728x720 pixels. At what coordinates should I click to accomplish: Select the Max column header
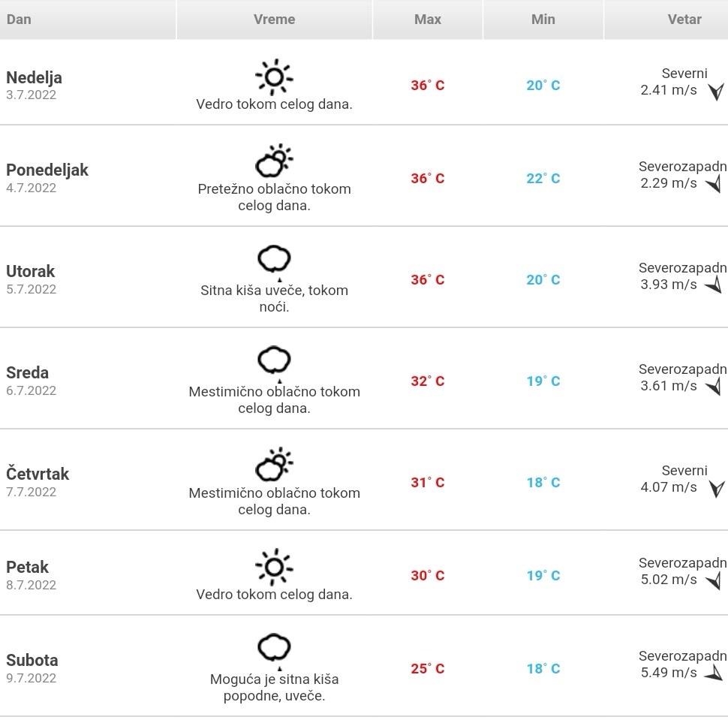click(428, 20)
